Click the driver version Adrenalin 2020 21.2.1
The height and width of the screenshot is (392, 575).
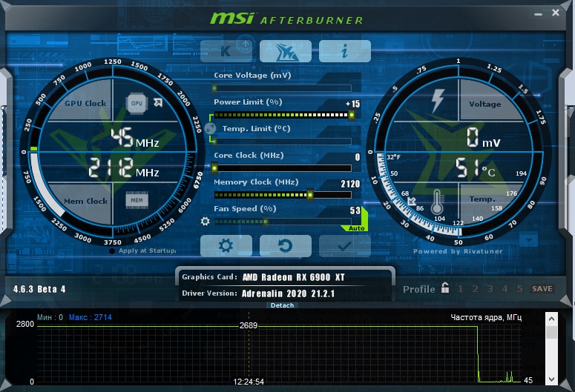pyautogui.click(x=288, y=293)
